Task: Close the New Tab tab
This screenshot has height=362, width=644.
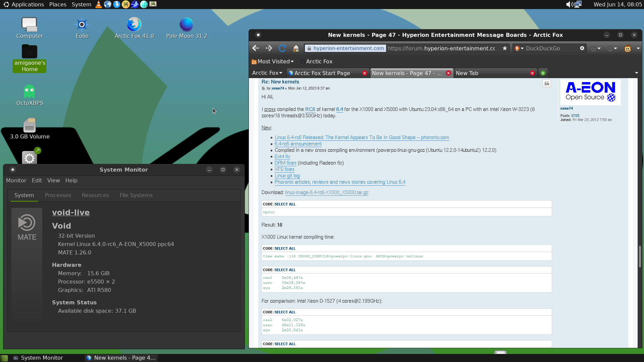Action: click(x=532, y=73)
